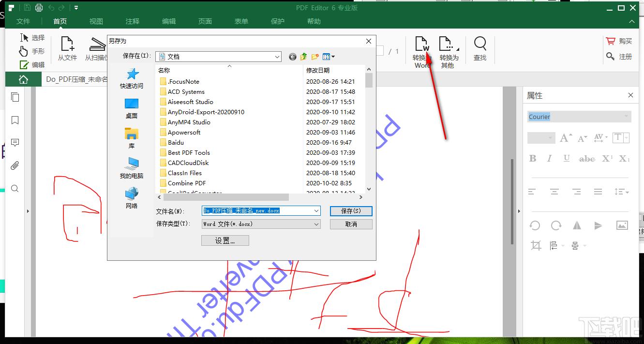
Task: Toggle Underline in properties panel
Action: pyautogui.click(x=567, y=158)
